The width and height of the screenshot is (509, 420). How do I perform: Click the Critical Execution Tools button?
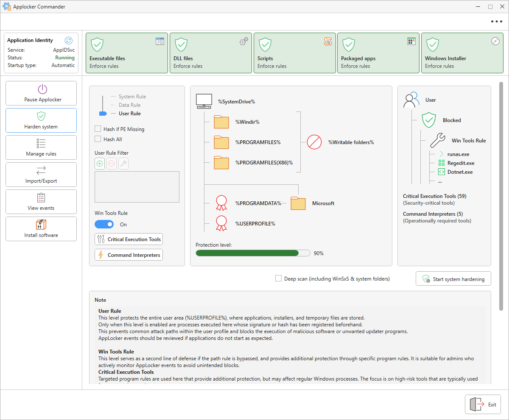129,239
